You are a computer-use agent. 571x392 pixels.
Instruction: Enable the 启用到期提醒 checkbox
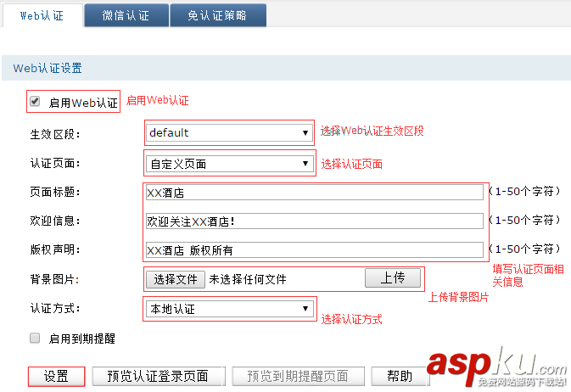tap(35, 338)
